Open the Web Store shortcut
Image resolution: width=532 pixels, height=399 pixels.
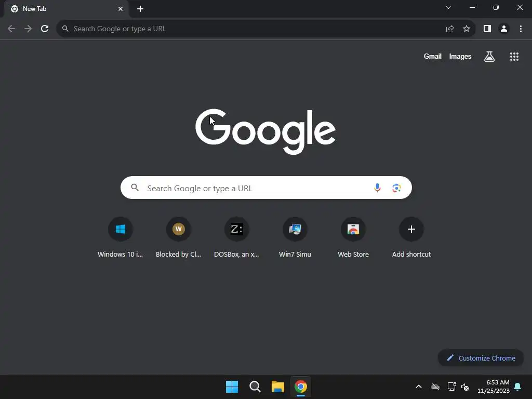pos(353,237)
